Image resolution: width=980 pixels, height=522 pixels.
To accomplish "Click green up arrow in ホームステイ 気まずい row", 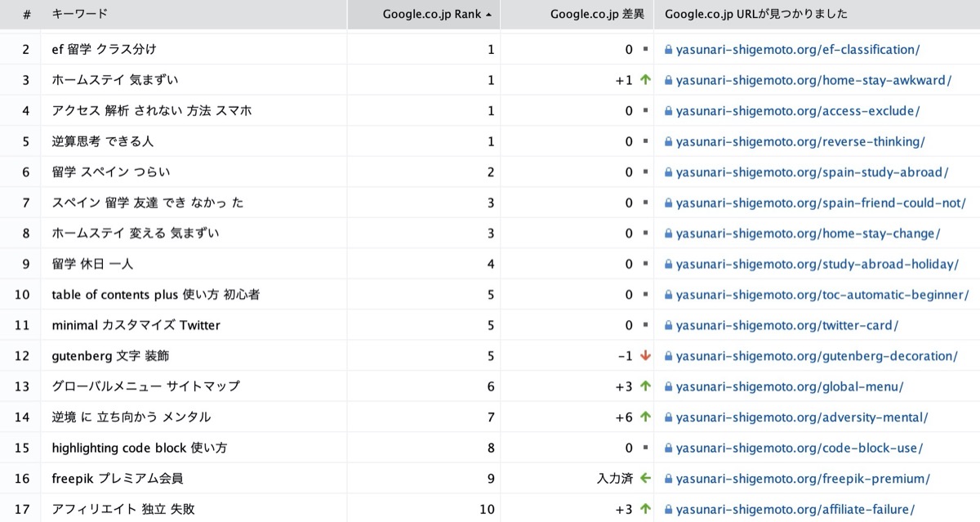I will 645,80.
